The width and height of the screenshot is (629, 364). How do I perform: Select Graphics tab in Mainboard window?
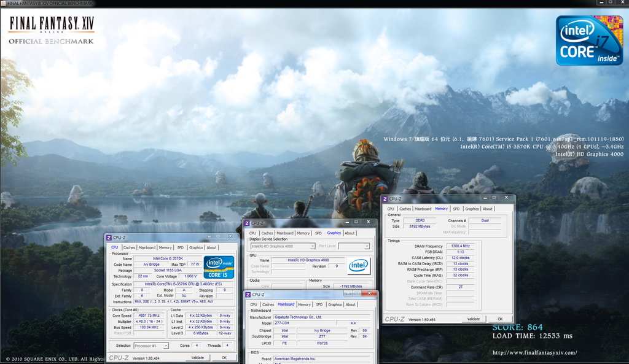tap(335, 304)
